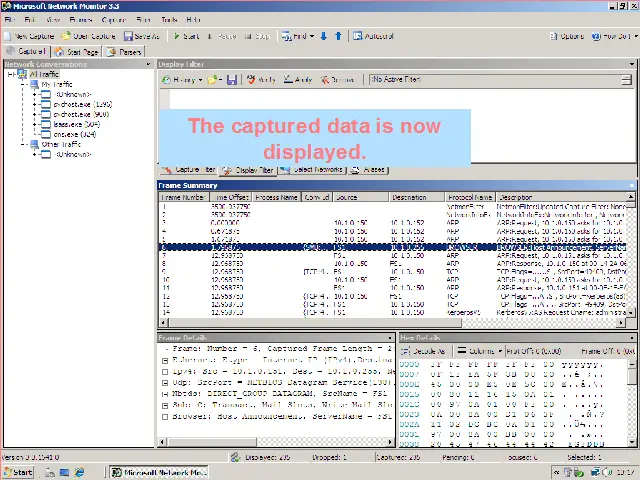This screenshot has width=640, height=480.
Task: Click the Frame Details horizontal scrollbar thumb
Action: tap(213, 442)
